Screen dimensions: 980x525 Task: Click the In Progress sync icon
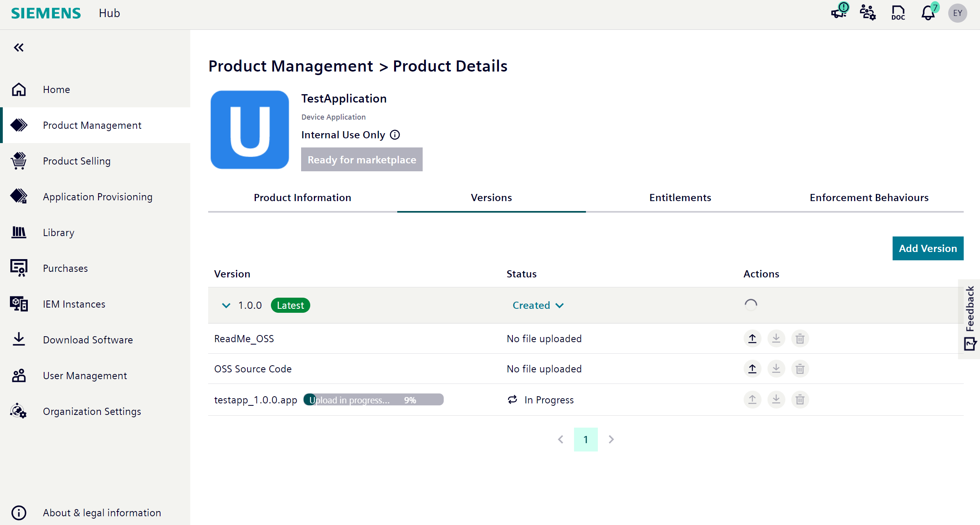click(x=512, y=399)
